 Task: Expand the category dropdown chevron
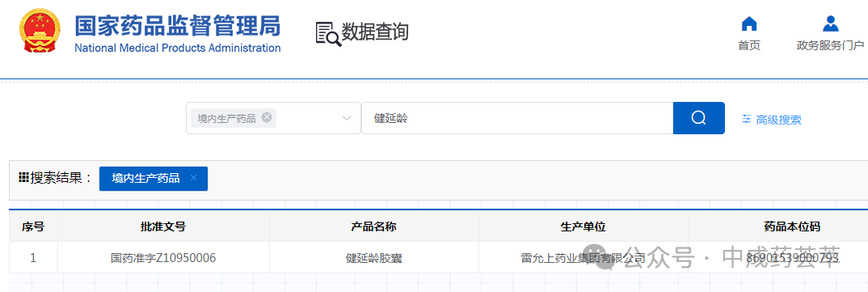347,118
